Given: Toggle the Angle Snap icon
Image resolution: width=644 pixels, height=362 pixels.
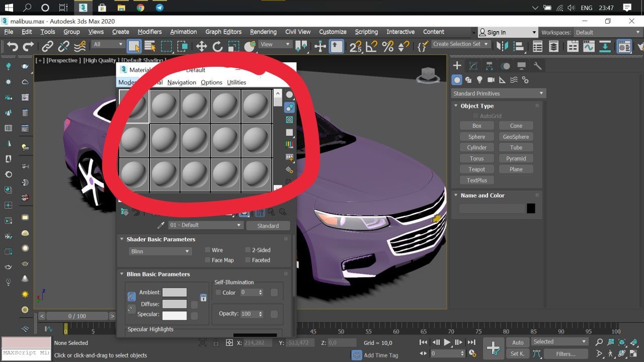Looking at the screenshot, I should 371,46.
